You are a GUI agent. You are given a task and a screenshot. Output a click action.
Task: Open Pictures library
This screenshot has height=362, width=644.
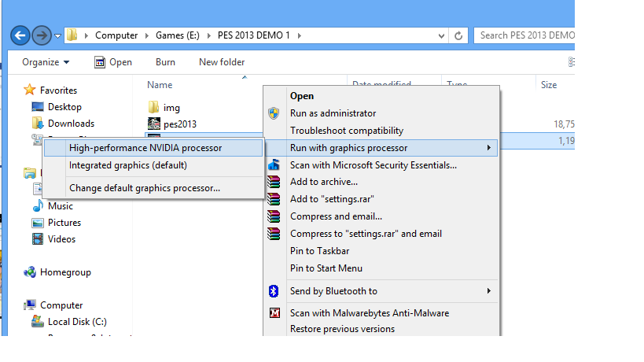[x=64, y=222]
